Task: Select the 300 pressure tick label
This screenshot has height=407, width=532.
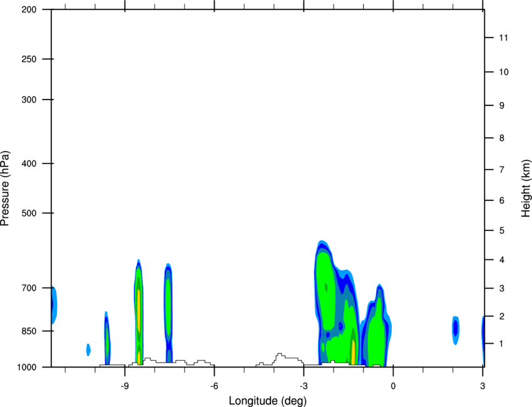Action: (29, 100)
